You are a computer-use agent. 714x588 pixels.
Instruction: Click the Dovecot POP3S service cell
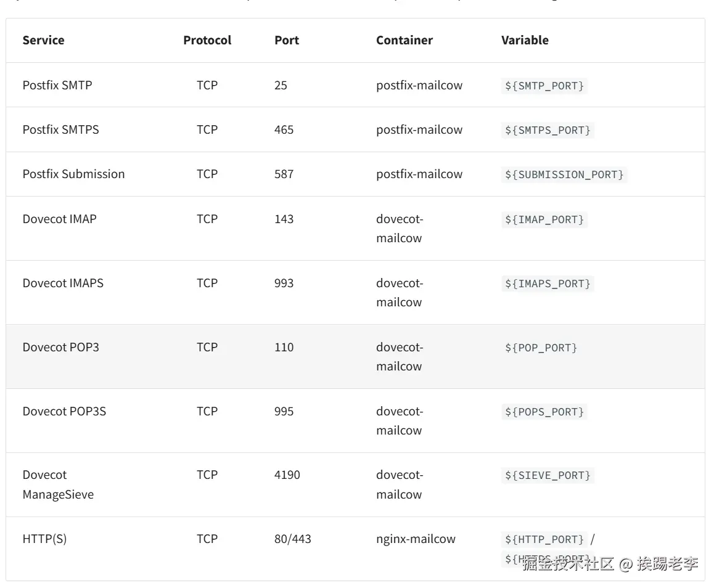tap(64, 411)
